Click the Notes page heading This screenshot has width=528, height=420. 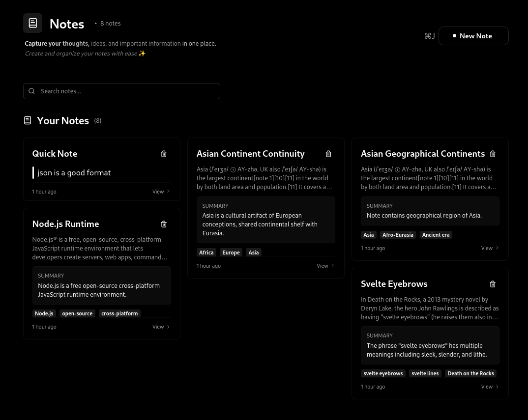coord(67,24)
